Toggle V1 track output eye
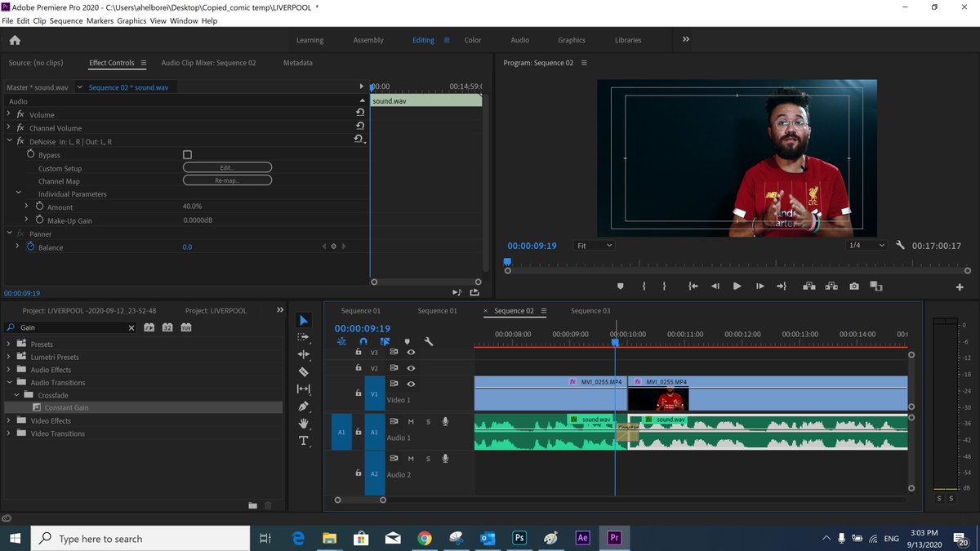The width and height of the screenshot is (980, 551). coord(411,384)
